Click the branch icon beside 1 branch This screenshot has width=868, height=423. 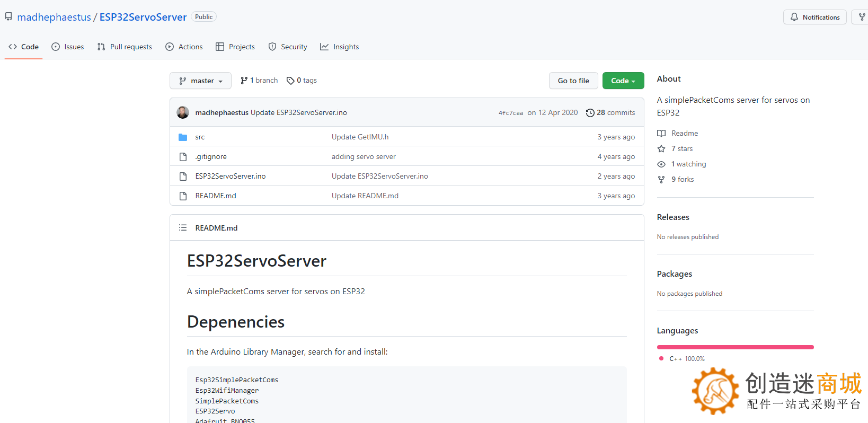coord(244,81)
